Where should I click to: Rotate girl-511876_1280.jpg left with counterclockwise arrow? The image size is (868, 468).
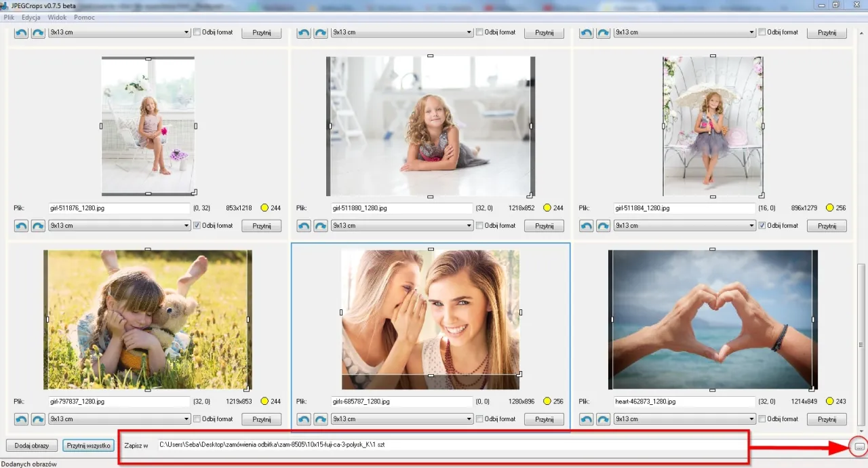(21, 226)
